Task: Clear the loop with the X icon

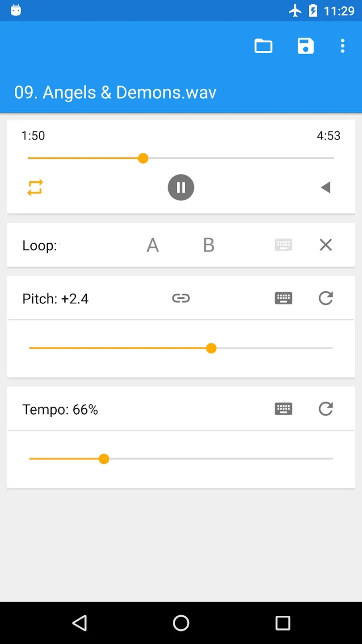Action: coord(326,245)
